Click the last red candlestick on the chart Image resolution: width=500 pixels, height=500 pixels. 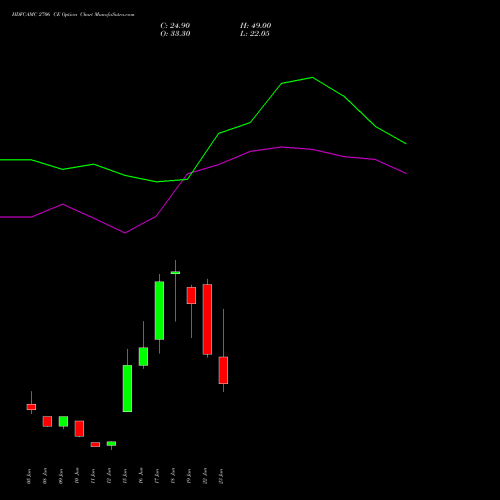223,370
